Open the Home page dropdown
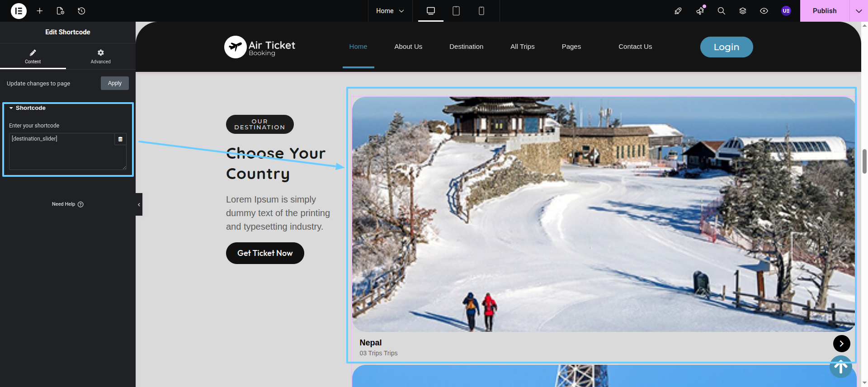The height and width of the screenshot is (387, 868). [390, 11]
